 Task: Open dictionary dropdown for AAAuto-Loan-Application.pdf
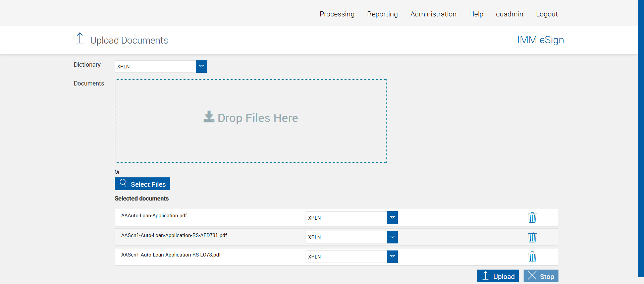(392, 218)
